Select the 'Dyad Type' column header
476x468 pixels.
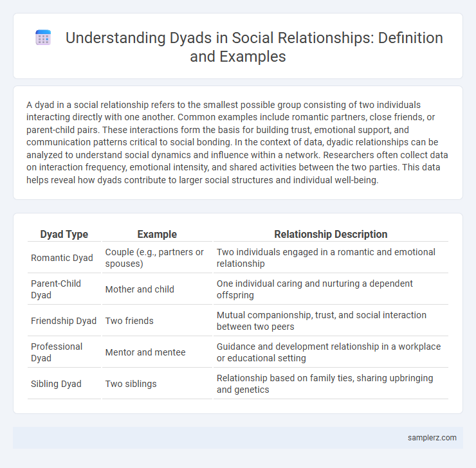tap(64, 234)
